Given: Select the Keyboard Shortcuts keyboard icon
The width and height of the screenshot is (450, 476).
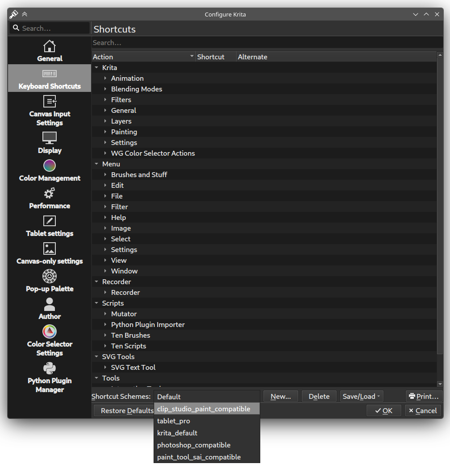Looking at the screenshot, I should pos(50,74).
